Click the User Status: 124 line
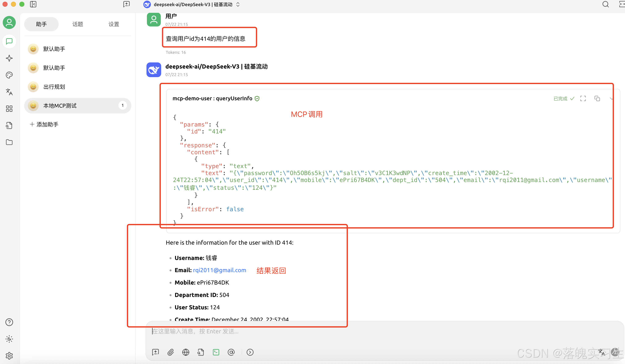Viewport: 625px width, 364px height. (x=197, y=307)
